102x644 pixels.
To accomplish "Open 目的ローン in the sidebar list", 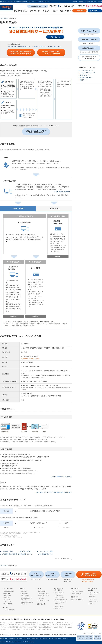I will 83,80.
